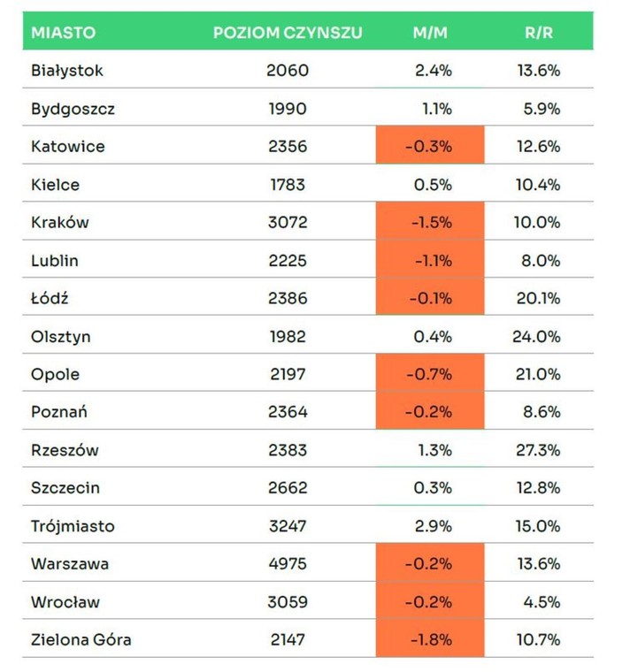The height and width of the screenshot is (672, 630).
Task: Click the MIASTO column header
Action: tap(63, 33)
